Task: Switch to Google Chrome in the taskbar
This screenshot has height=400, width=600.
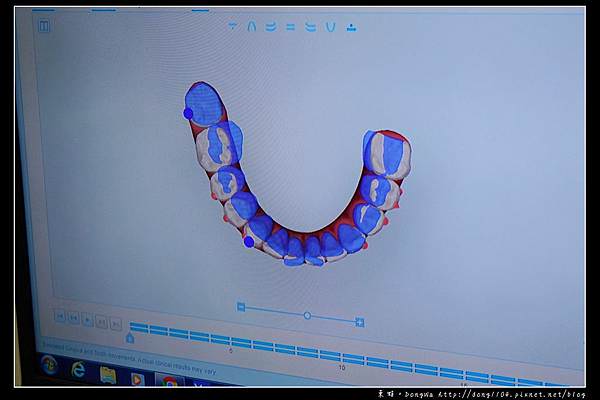Action: 170,381
